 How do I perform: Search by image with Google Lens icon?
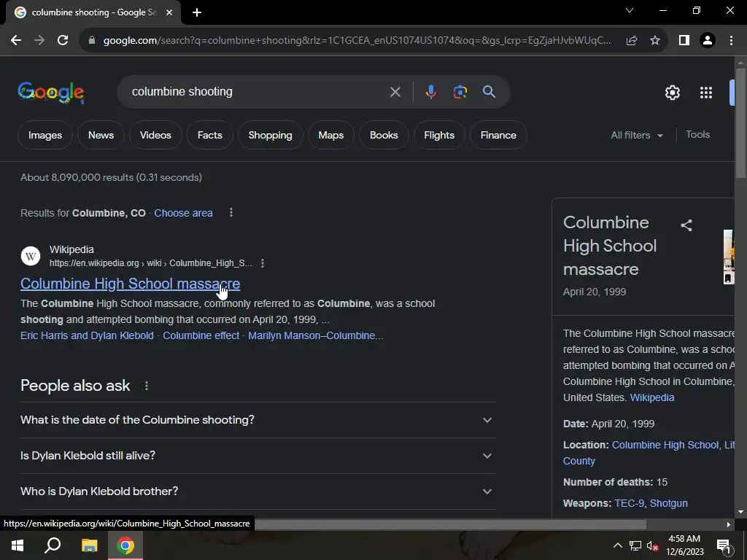(460, 92)
